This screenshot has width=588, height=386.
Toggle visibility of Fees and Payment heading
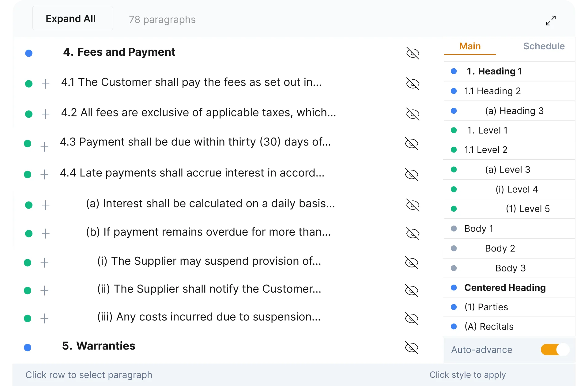413,53
